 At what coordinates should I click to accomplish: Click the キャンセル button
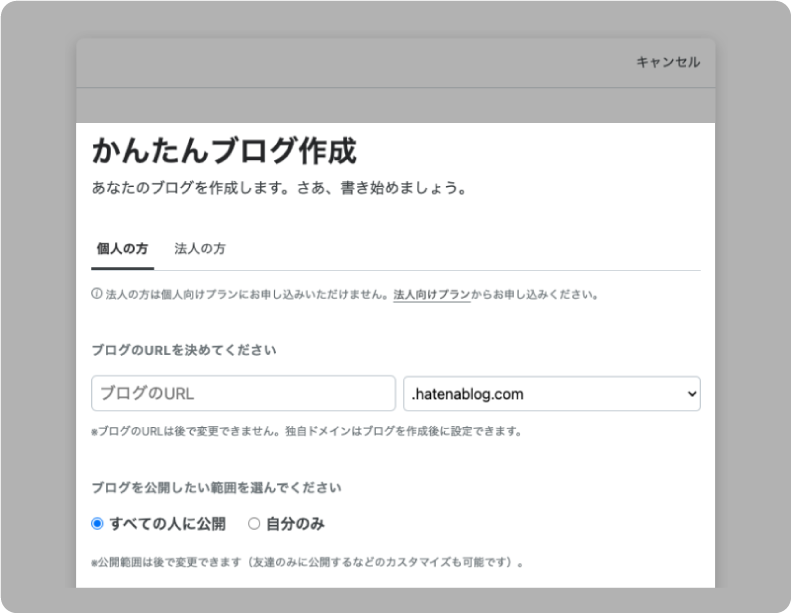point(668,62)
